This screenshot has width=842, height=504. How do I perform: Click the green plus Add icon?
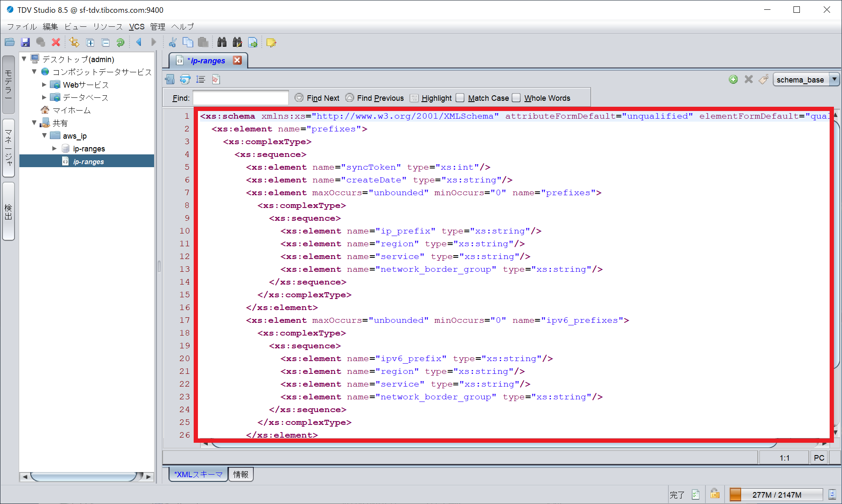(733, 79)
